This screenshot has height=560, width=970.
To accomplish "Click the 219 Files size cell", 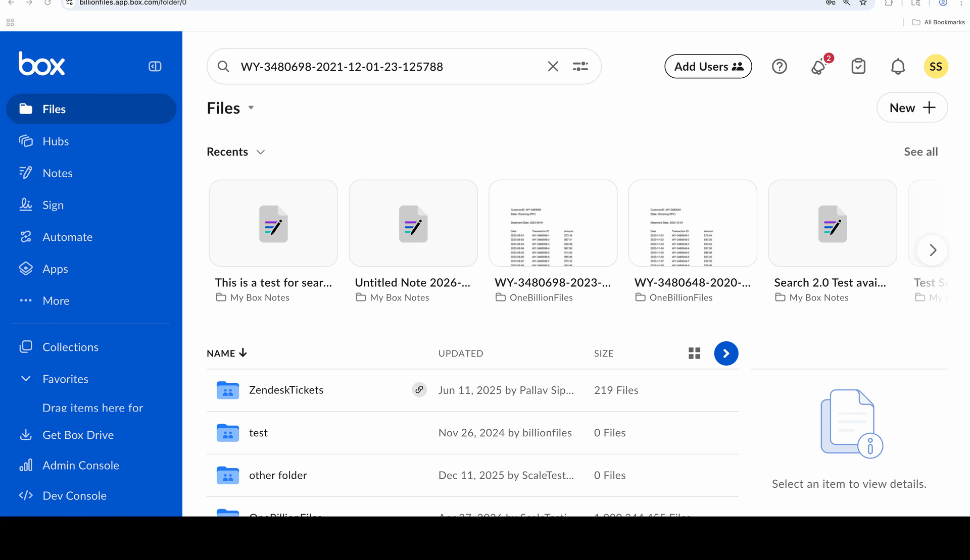I will click(x=616, y=390).
